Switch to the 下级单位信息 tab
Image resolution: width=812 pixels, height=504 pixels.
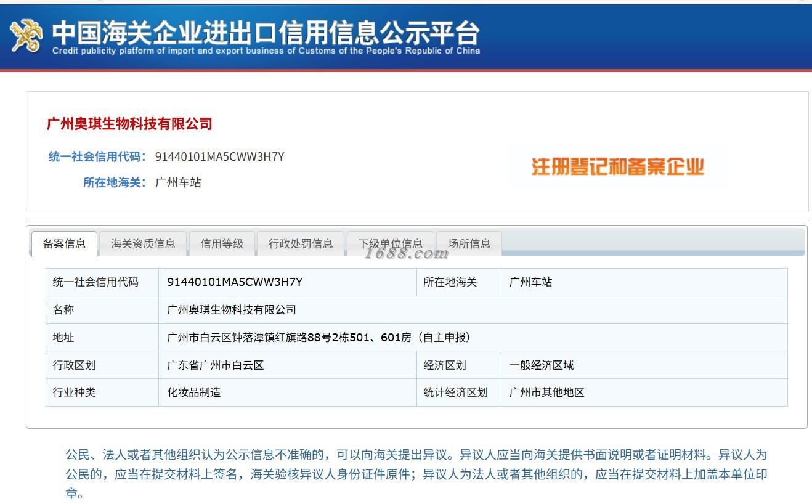click(391, 244)
